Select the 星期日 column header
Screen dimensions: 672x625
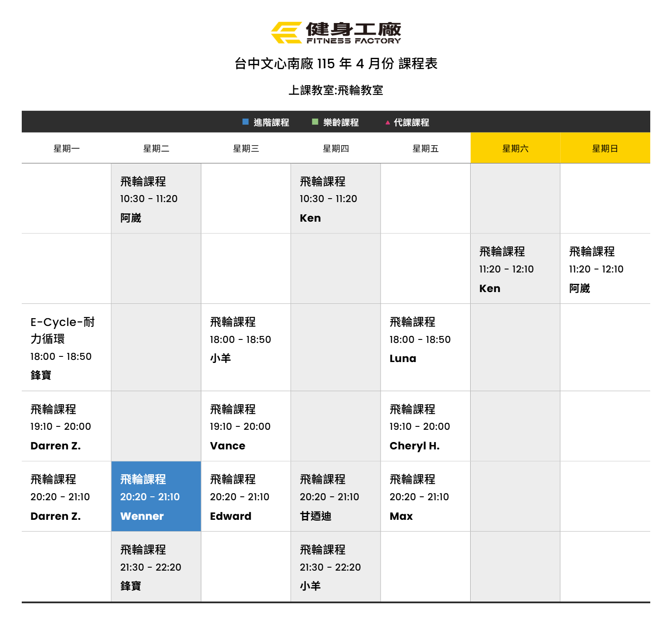click(x=605, y=148)
